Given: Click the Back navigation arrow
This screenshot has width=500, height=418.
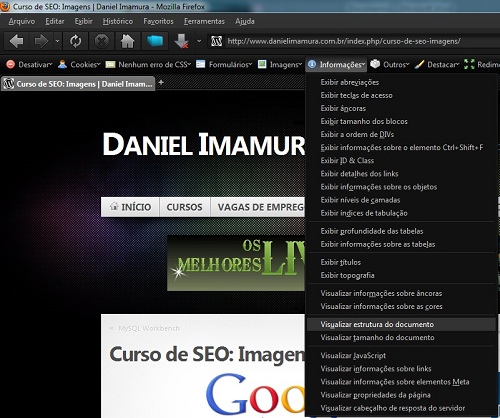Looking at the screenshot, I should pos(17,41).
